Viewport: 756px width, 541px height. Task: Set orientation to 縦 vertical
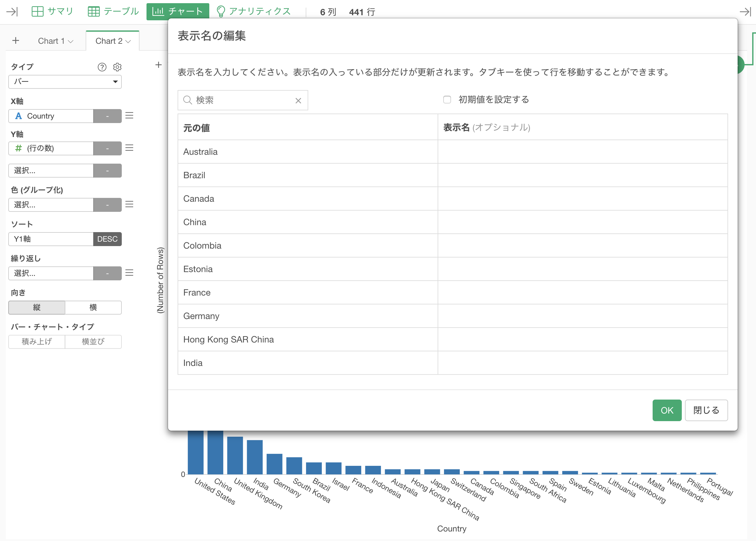37,308
